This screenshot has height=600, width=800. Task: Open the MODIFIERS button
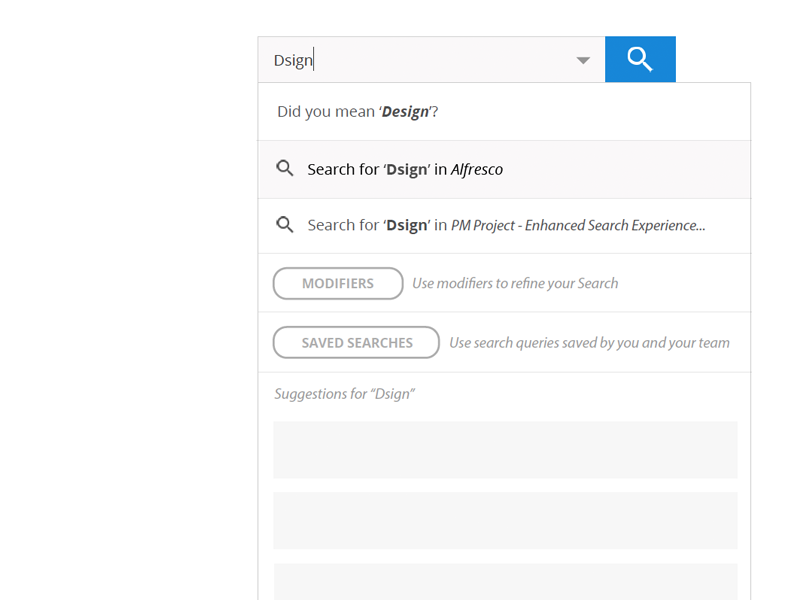[338, 284]
